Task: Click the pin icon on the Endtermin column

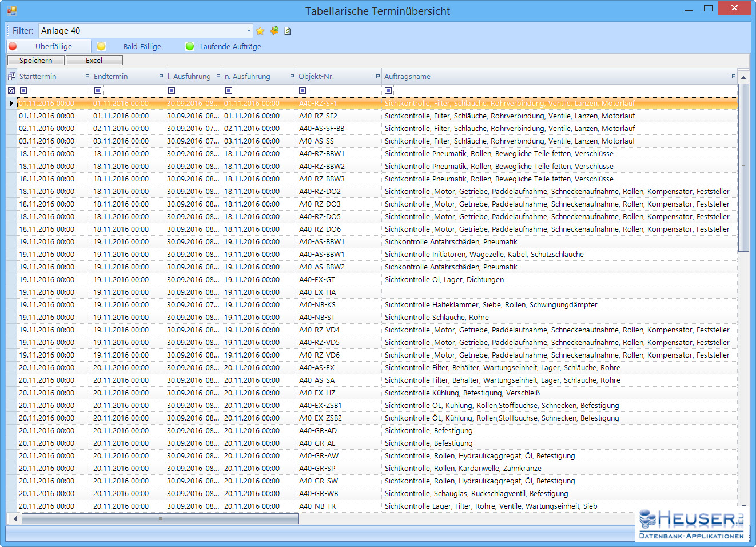Action: pyautogui.click(x=161, y=76)
